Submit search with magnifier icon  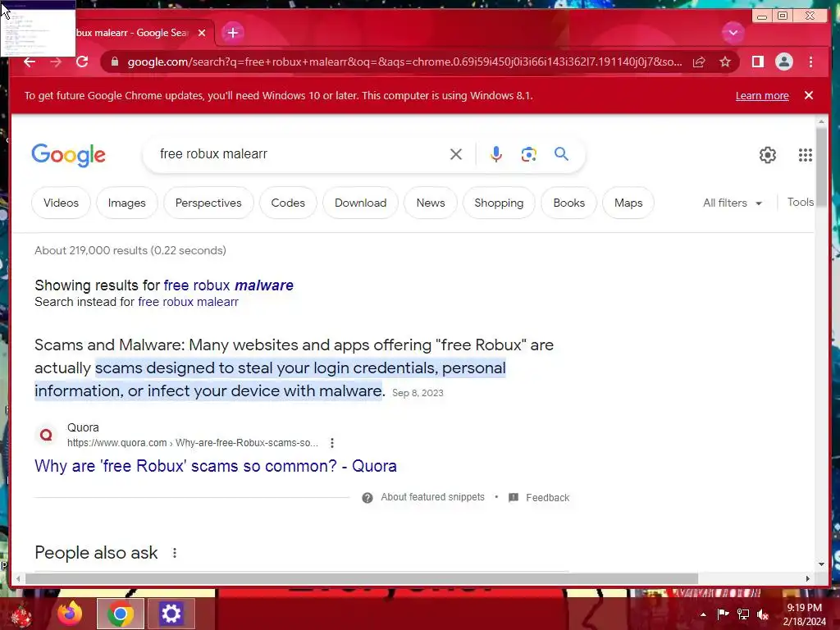561,154
